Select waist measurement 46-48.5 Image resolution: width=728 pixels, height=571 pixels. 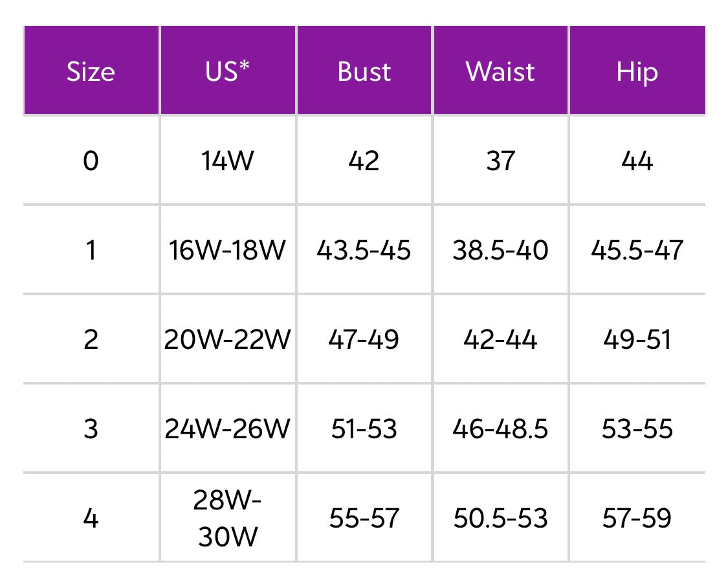pos(500,429)
